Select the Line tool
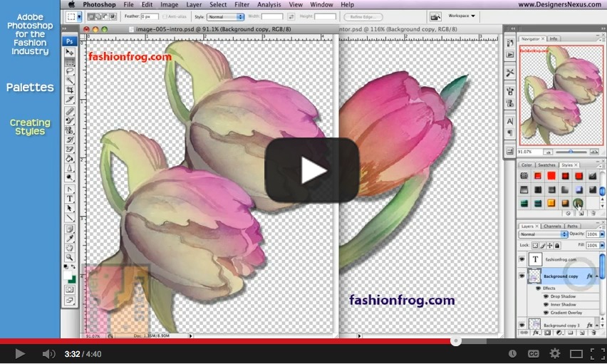The image size is (607, 364). tap(70, 218)
